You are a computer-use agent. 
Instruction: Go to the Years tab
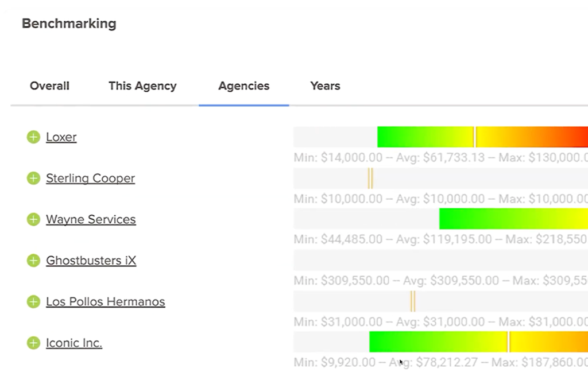point(325,86)
